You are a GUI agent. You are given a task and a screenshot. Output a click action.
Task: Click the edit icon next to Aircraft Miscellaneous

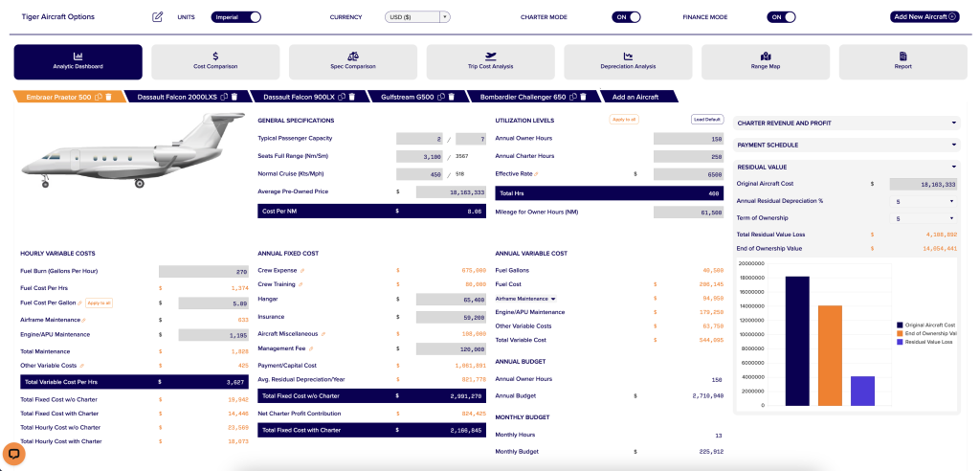(323, 334)
